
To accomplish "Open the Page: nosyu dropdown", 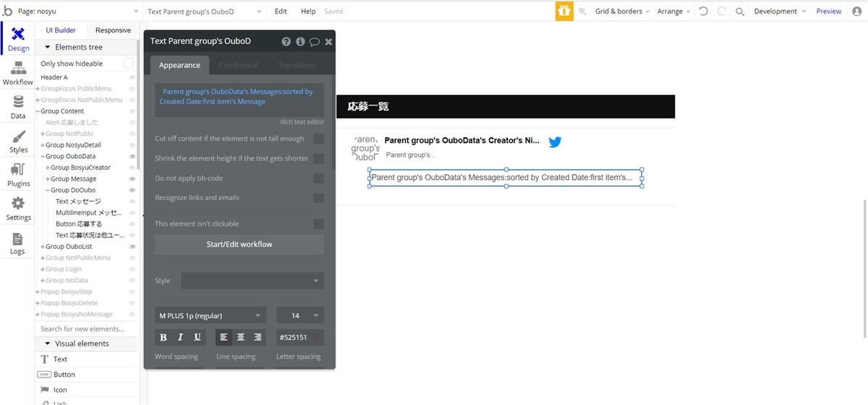I will click(78, 12).
